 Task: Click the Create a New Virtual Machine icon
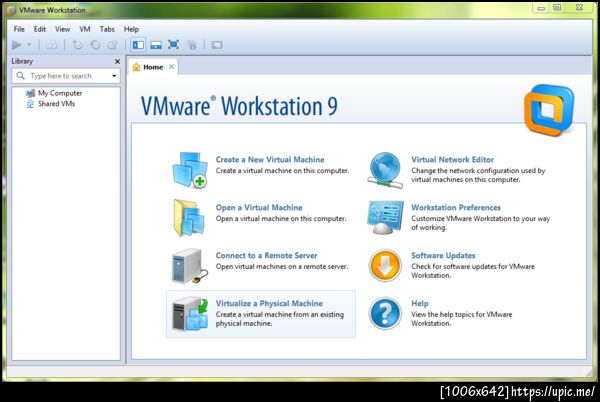click(190, 170)
